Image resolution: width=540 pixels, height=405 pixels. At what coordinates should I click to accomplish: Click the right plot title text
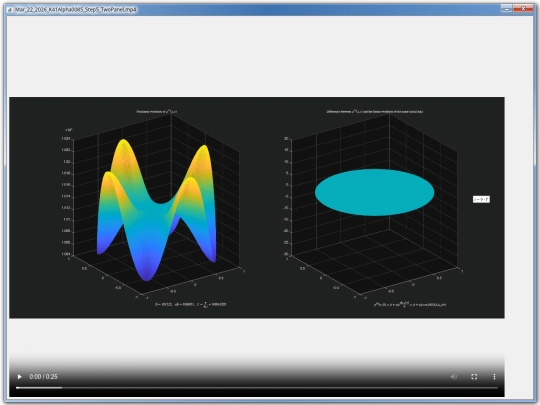(x=375, y=112)
